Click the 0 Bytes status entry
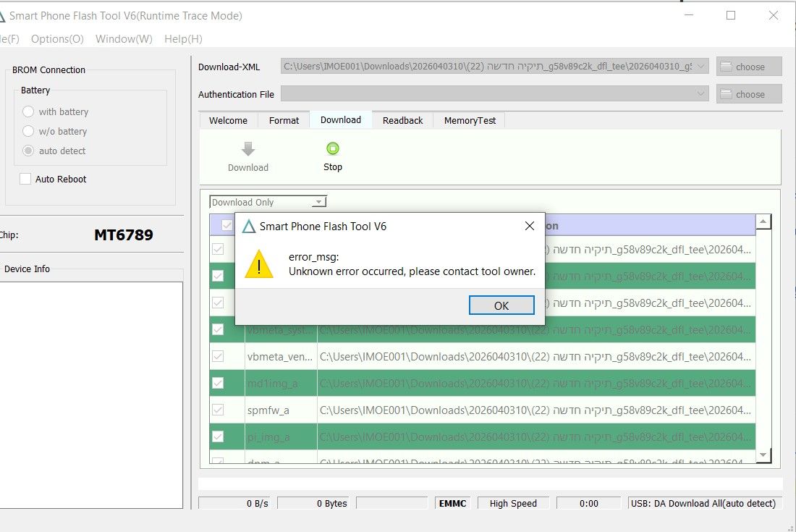The image size is (796, 532). (x=313, y=504)
